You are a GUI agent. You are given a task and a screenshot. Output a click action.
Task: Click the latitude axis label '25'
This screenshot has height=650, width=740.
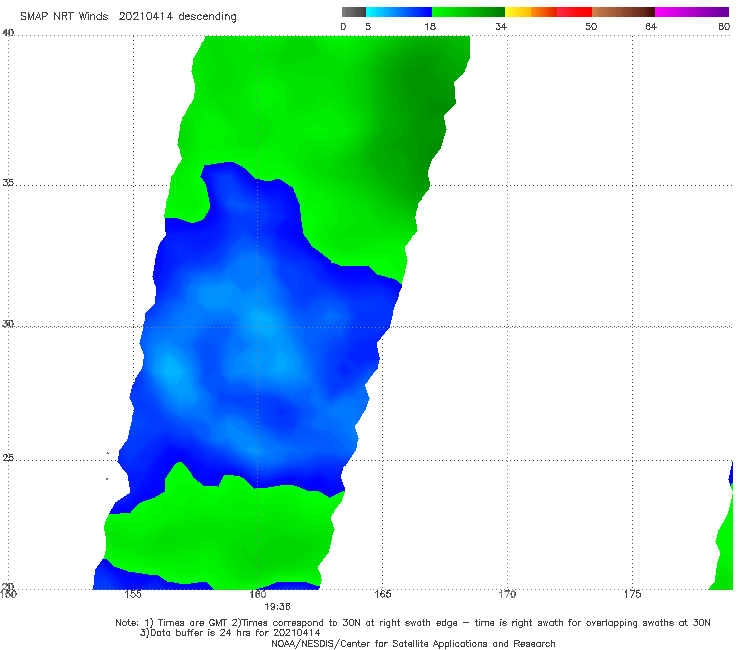point(8,458)
